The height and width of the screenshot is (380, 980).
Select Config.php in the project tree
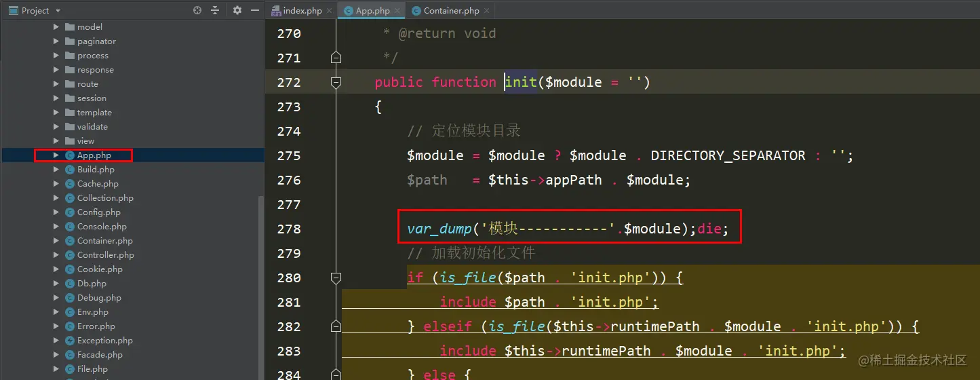(99, 212)
